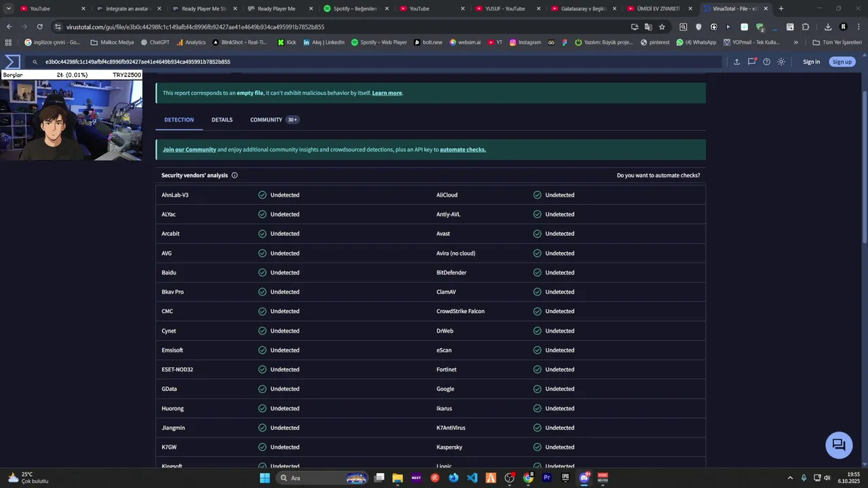Open Visual Studio Code from the taskbar
The width and height of the screenshot is (868, 488).
coord(472,478)
